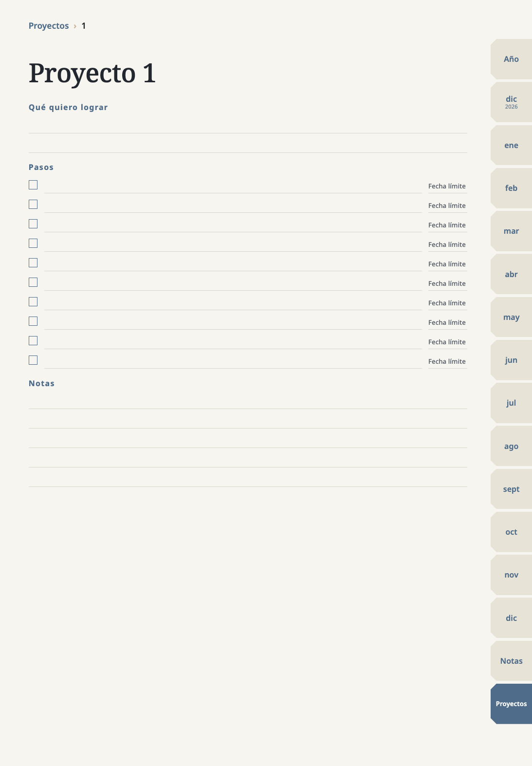Click the breadcrumb number 1

pyautogui.click(x=84, y=26)
